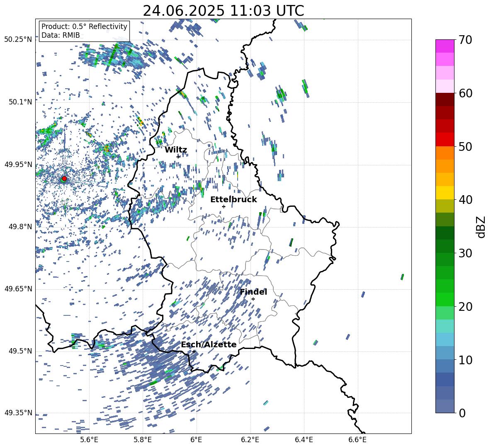The width and height of the screenshot is (491, 448).
Task: Click the 49.65°N latitude label
Action: [x=18, y=289]
